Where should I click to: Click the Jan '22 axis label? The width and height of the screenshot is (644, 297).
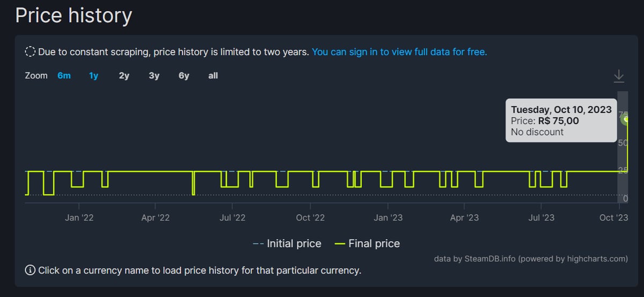79,218
